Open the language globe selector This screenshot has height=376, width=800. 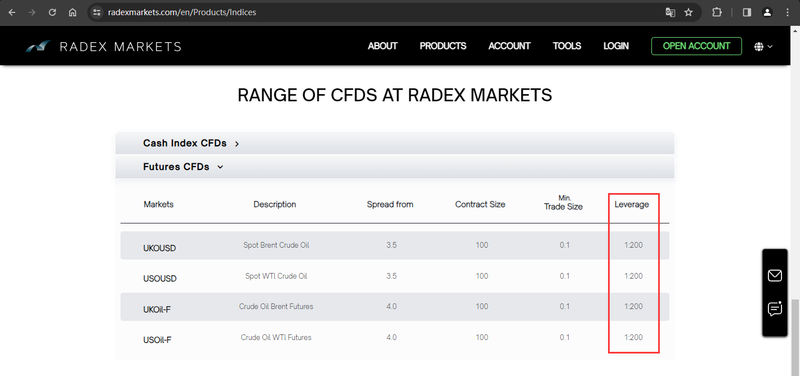[x=763, y=46]
